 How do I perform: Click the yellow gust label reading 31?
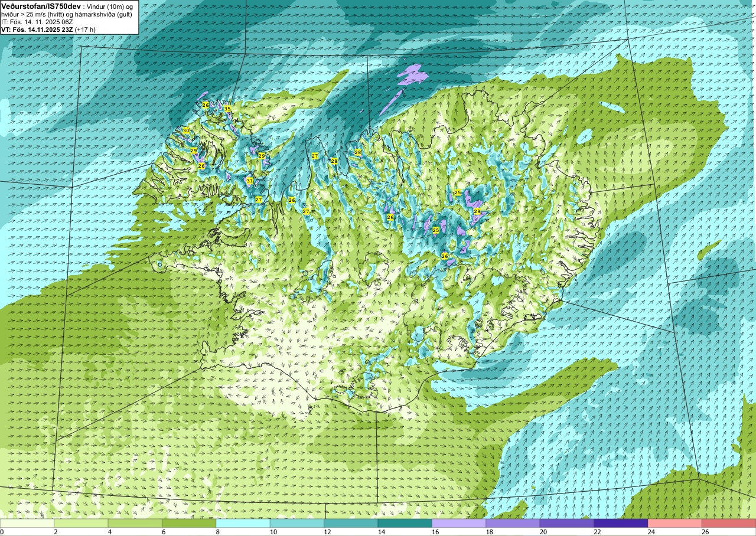tap(250, 181)
